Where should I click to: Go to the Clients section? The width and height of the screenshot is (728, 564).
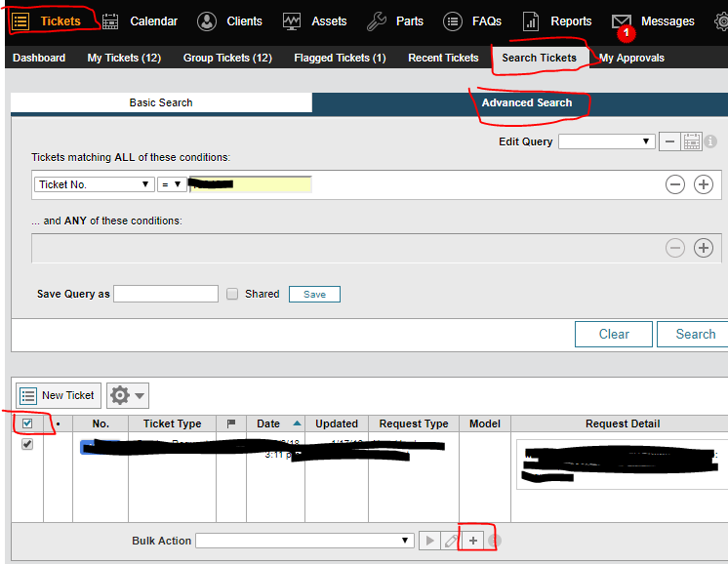coord(244,21)
